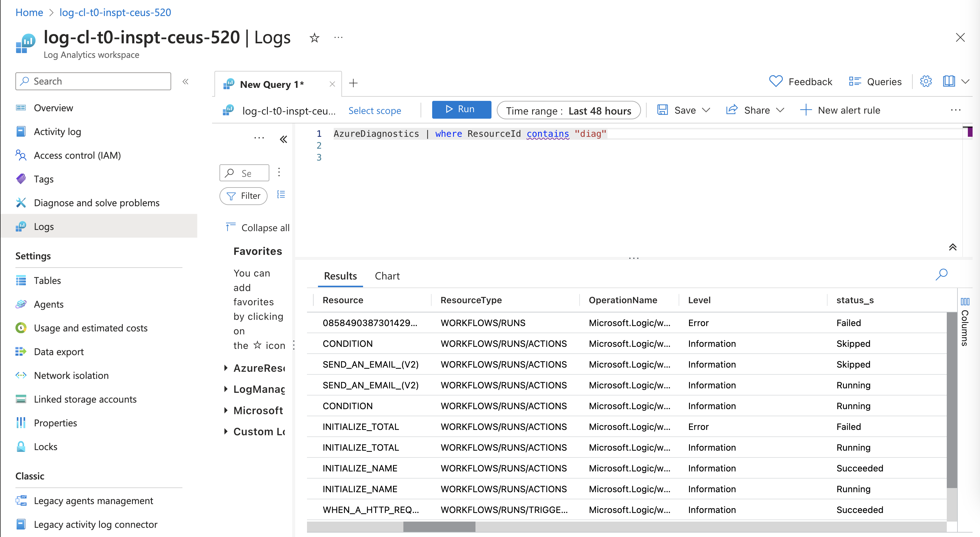This screenshot has width=980, height=537.
Task: Open the Queries pane
Action: point(875,82)
